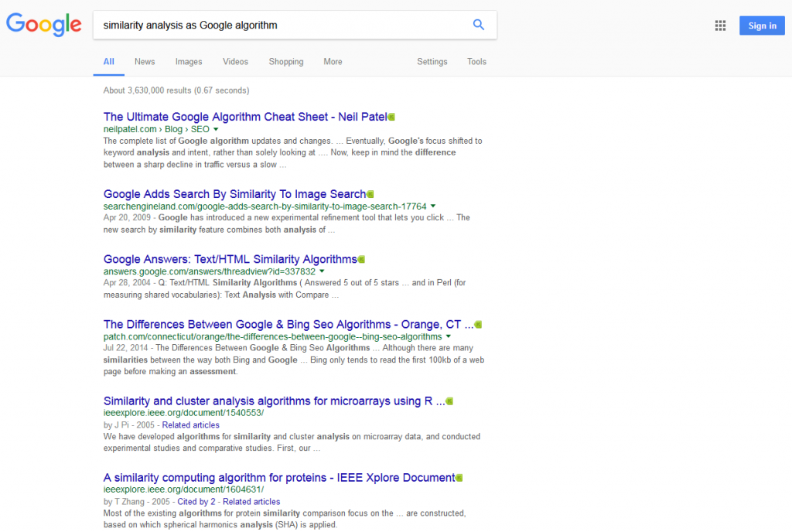792x532 pixels.
Task: Click green badge after Image Search title
Action: pyautogui.click(x=370, y=194)
